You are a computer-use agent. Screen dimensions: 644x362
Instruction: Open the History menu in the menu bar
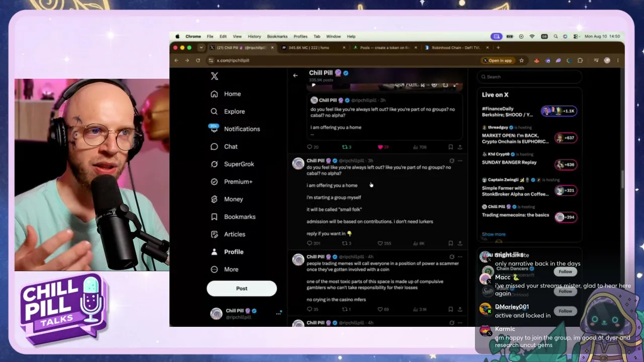pos(254,37)
